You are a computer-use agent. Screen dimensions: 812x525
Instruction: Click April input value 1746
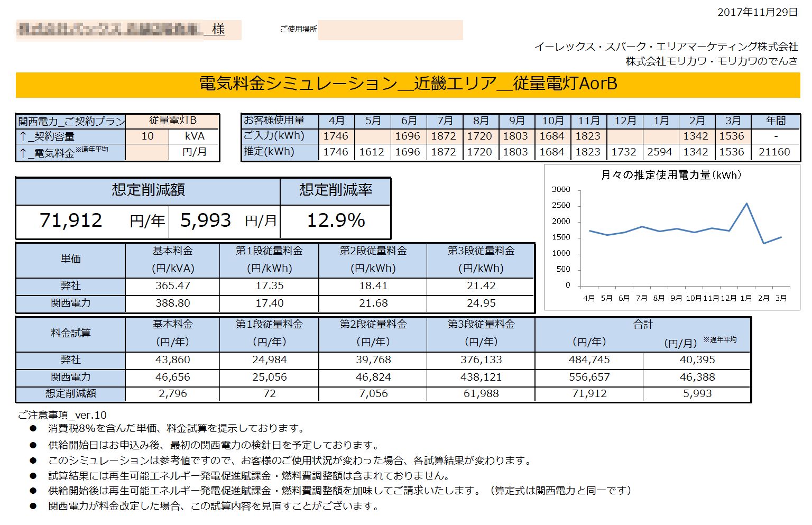tap(336, 136)
